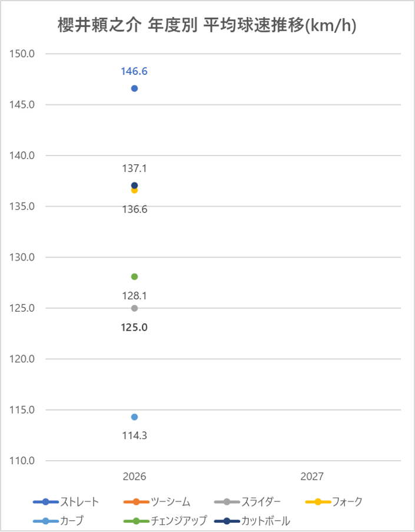Select the 2026 horizontal axis label
This screenshot has width=415, height=532.
pos(134,477)
